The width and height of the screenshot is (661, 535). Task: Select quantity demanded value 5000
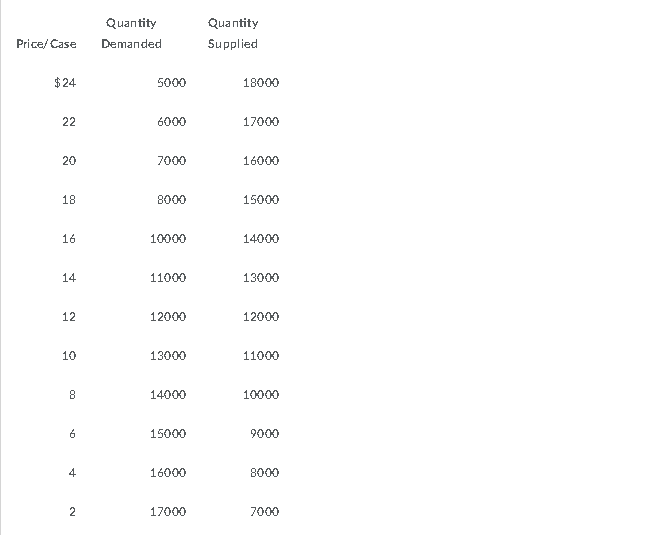coord(172,83)
